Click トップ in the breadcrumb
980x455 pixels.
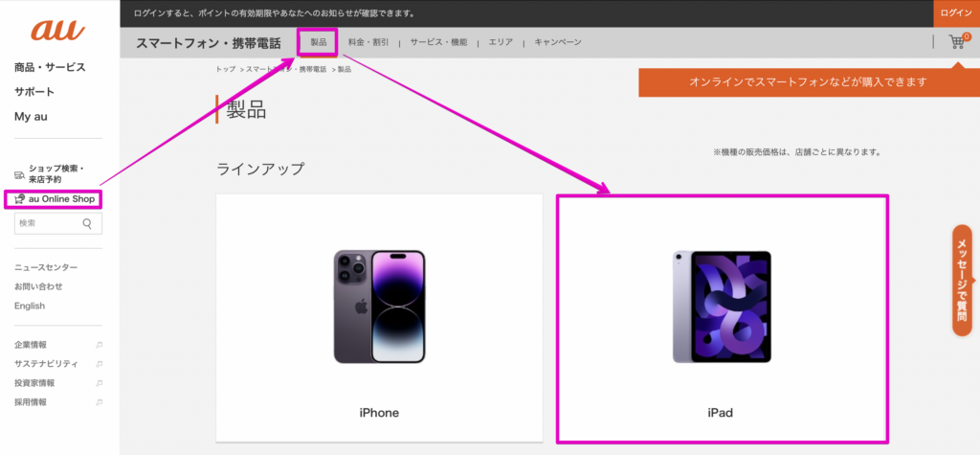226,70
